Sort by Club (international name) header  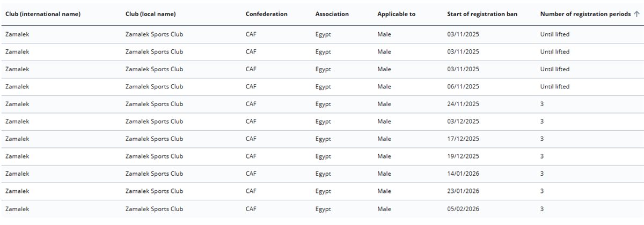(43, 14)
